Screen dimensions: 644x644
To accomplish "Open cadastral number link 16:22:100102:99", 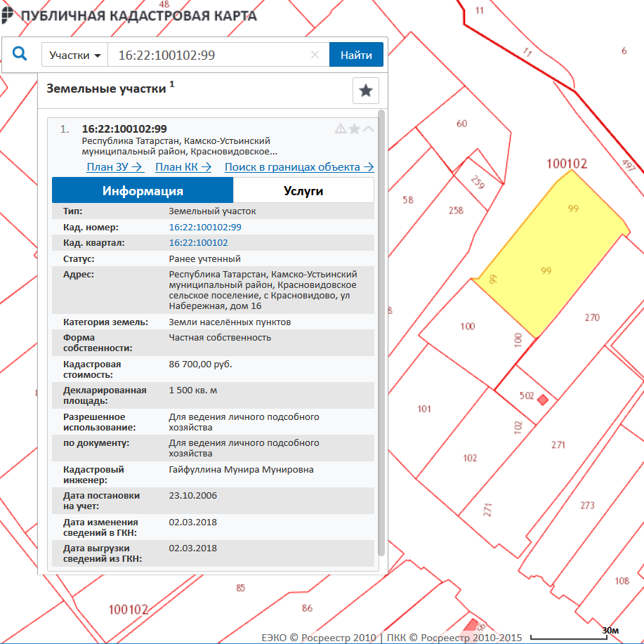I will 205,228.
